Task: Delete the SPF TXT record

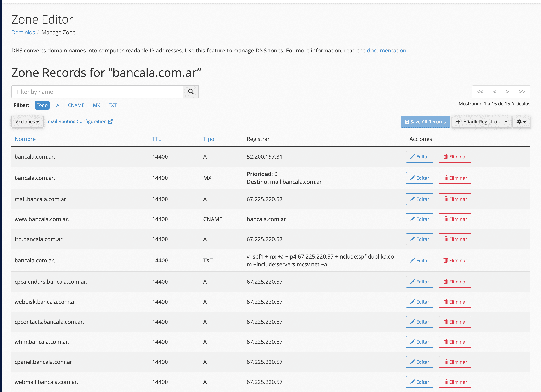Action: pyautogui.click(x=455, y=260)
